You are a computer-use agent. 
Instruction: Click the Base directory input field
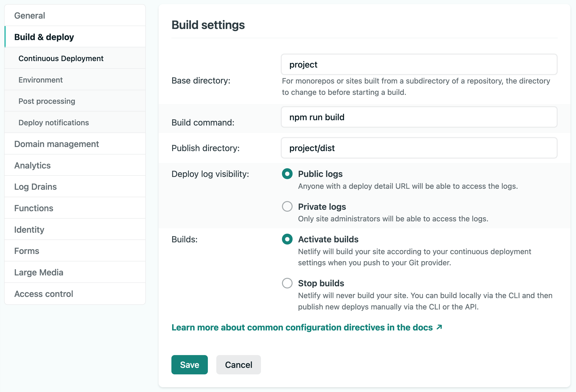419,64
